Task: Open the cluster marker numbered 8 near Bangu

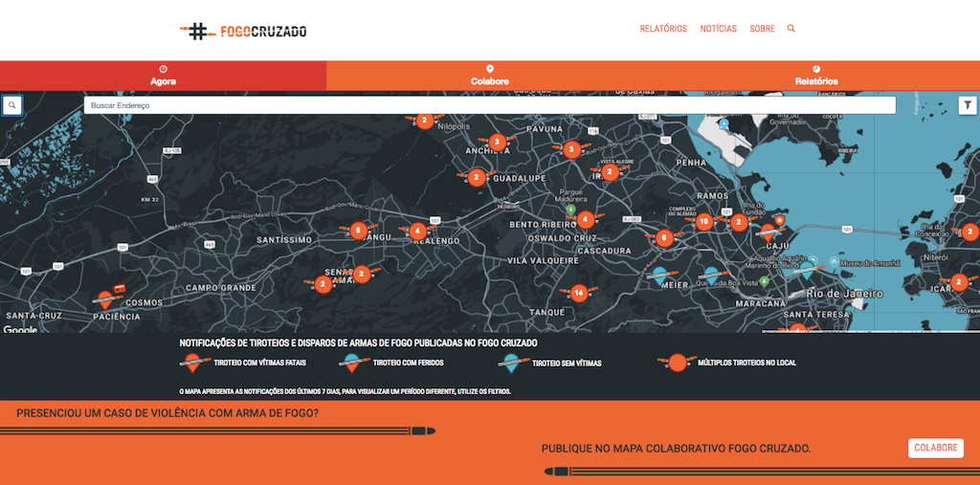Action: point(357,231)
